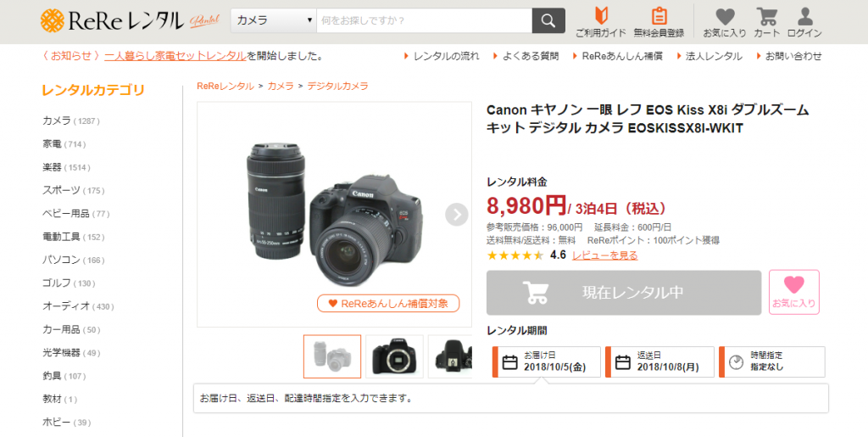The image size is (868, 437).
Task: Focus the 何をお探しですか search field
Action: (x=424, y=20)
